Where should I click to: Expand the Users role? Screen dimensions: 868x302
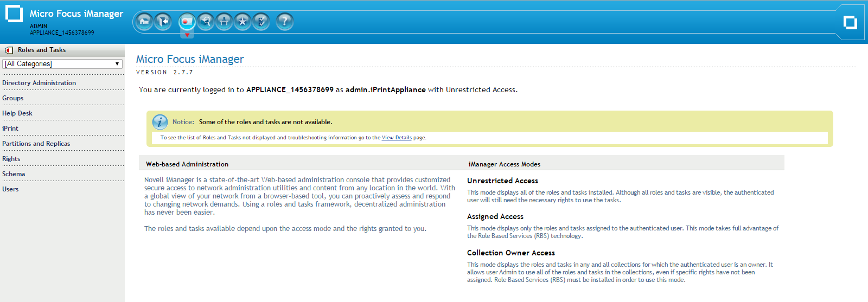coord(10,189)
